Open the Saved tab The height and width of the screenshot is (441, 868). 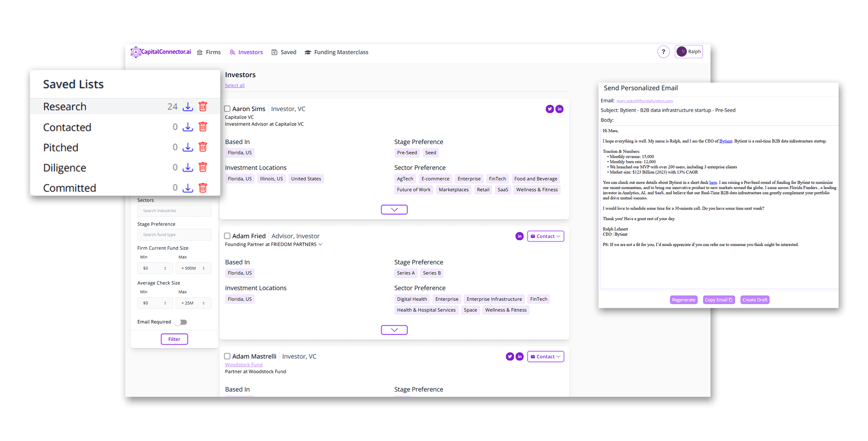pos(284,52)
